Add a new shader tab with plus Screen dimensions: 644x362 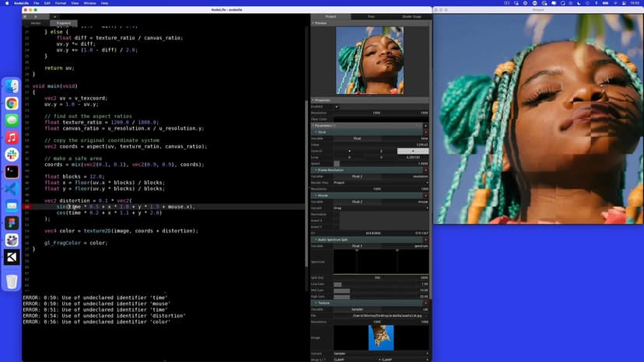[x=55, y=16]
